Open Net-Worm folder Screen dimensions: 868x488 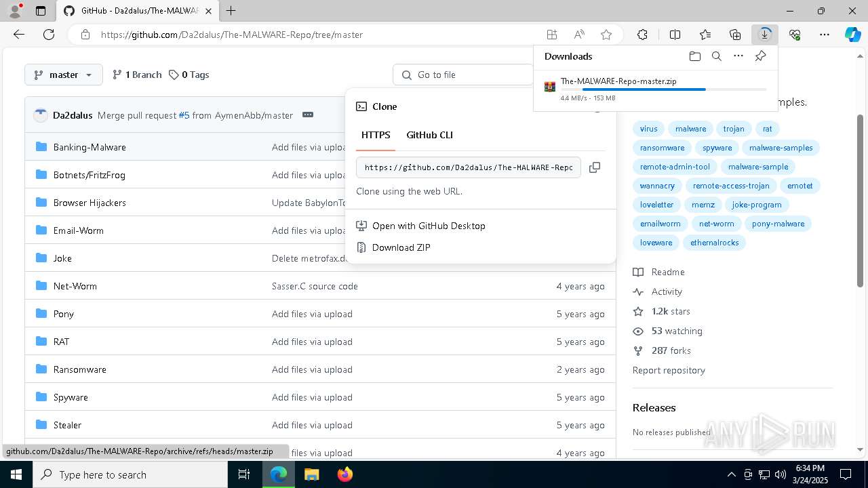(x=75, y=286)
